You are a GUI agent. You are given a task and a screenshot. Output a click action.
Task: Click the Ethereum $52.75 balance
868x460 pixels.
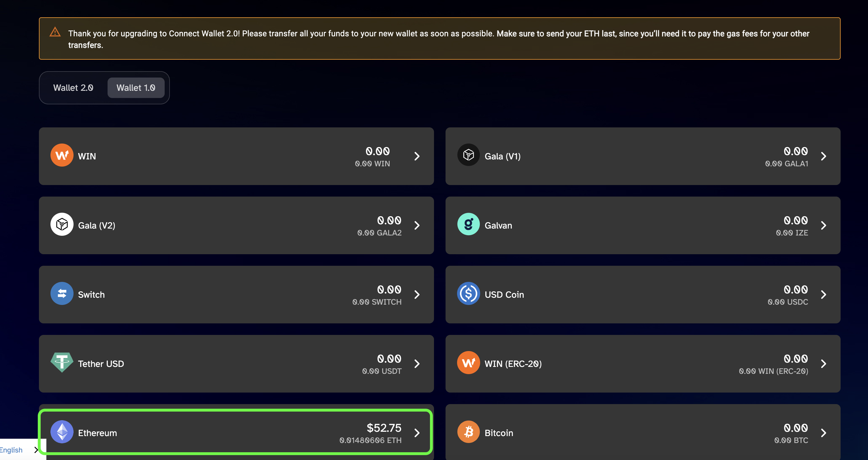point(384,428)
